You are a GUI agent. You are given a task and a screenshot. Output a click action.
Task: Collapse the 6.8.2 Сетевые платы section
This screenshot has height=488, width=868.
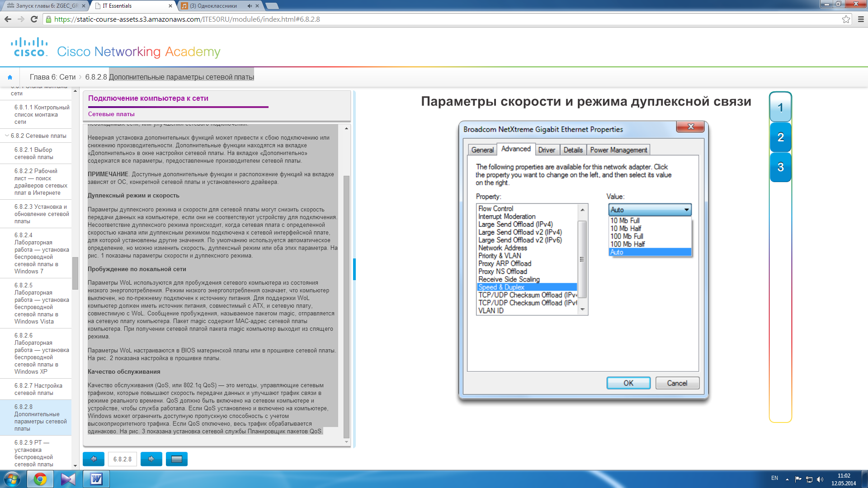coord(7,136)
